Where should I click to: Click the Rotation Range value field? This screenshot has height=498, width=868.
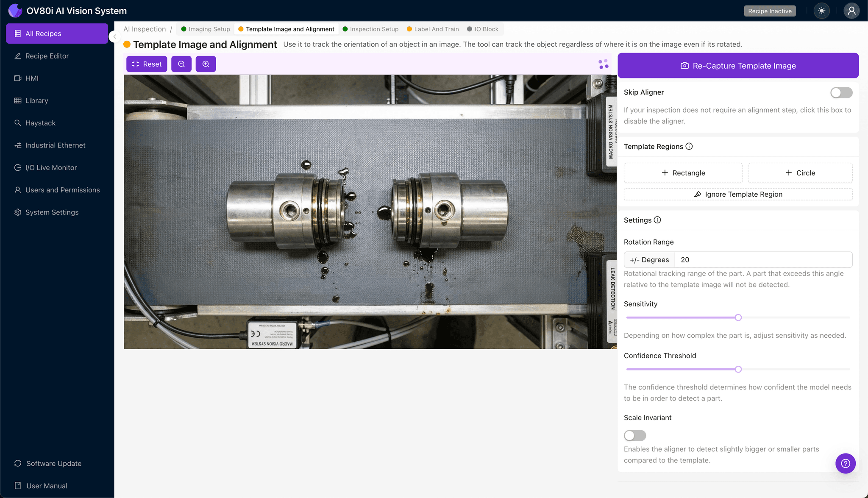point(763,259)
